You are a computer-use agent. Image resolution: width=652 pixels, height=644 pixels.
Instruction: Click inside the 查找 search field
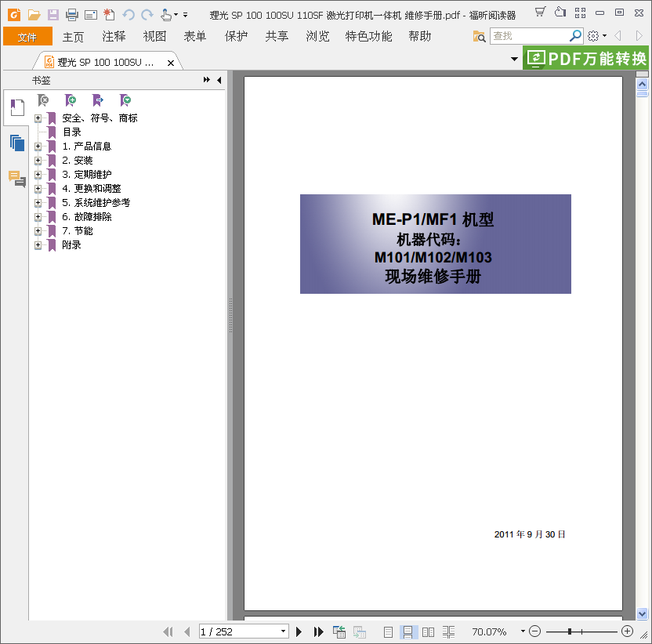[x=529, y=36]
